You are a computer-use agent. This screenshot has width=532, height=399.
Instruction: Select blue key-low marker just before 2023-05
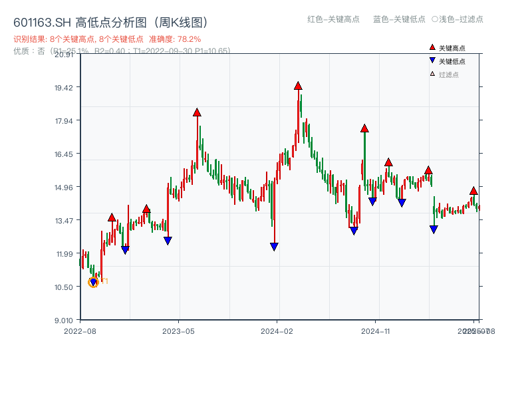tap(168, 241)
